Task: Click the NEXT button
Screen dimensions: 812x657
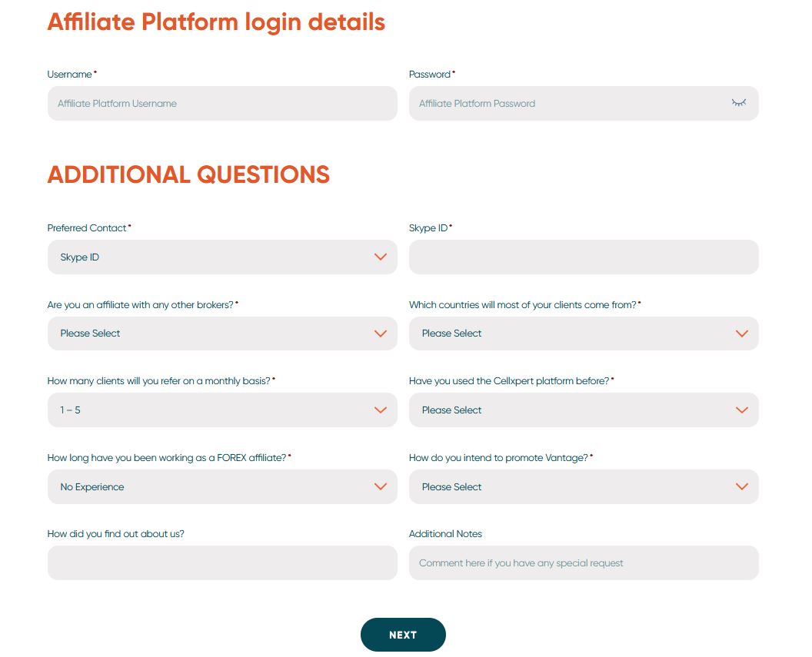Action: 403,635
